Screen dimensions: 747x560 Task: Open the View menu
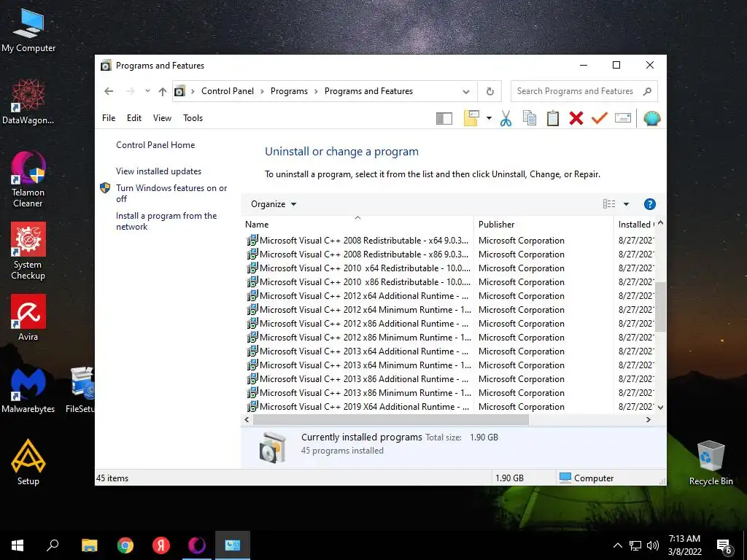point(162,118)
